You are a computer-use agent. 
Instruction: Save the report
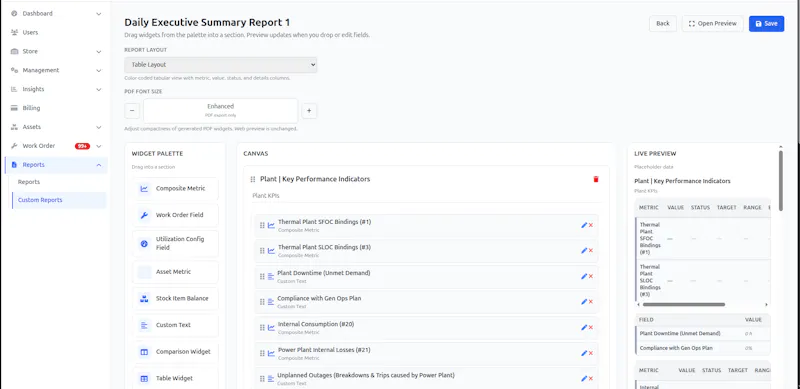(766, 23)
